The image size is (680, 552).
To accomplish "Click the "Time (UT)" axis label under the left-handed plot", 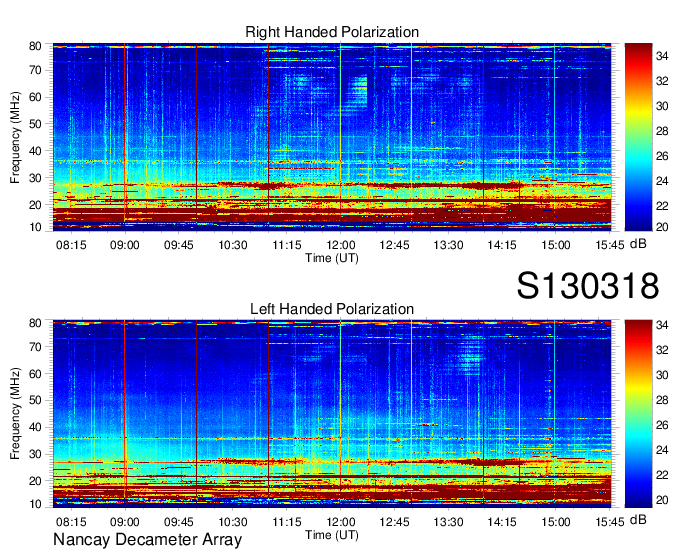I will click(332, 535).
